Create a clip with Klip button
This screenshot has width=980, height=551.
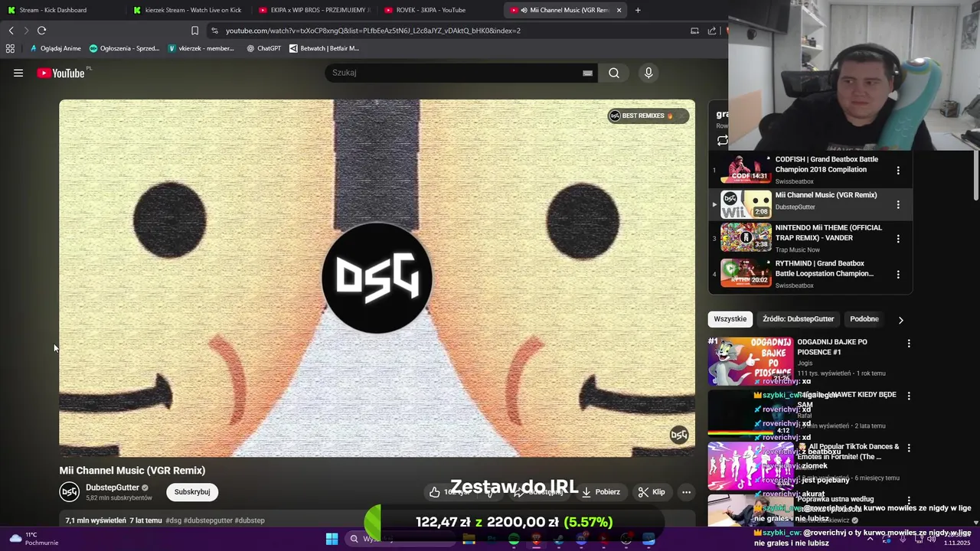click(x=652, y=492)
